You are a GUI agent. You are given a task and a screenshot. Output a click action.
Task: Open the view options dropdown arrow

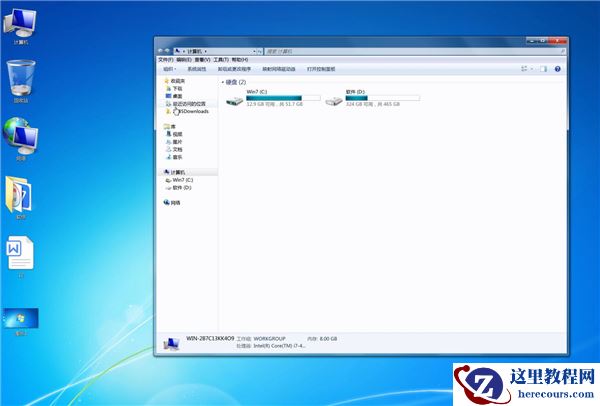pos(532,69)
